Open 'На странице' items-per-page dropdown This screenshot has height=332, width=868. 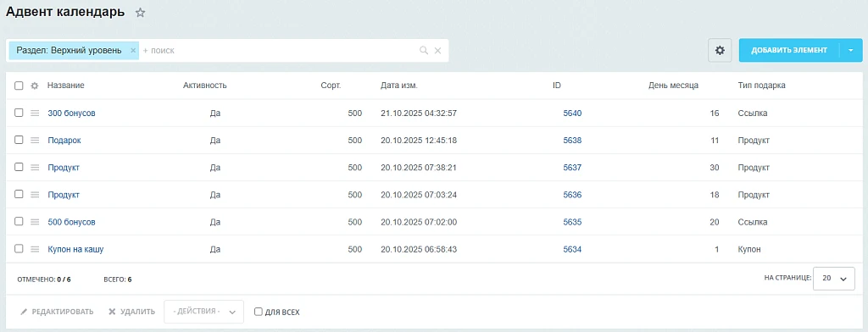coord(834,279)
